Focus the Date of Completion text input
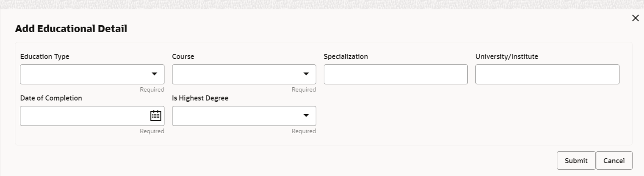644x176 pixels. coord(83,116)
